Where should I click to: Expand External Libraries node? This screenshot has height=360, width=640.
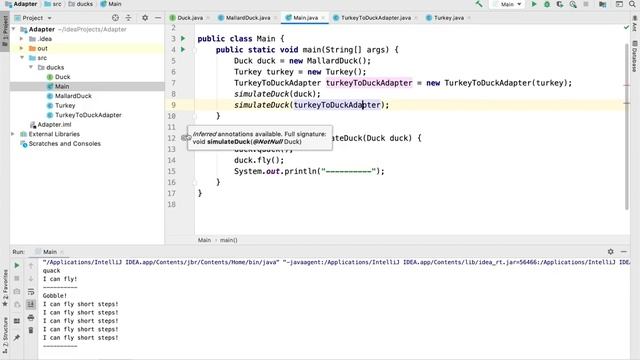point(13,134)
